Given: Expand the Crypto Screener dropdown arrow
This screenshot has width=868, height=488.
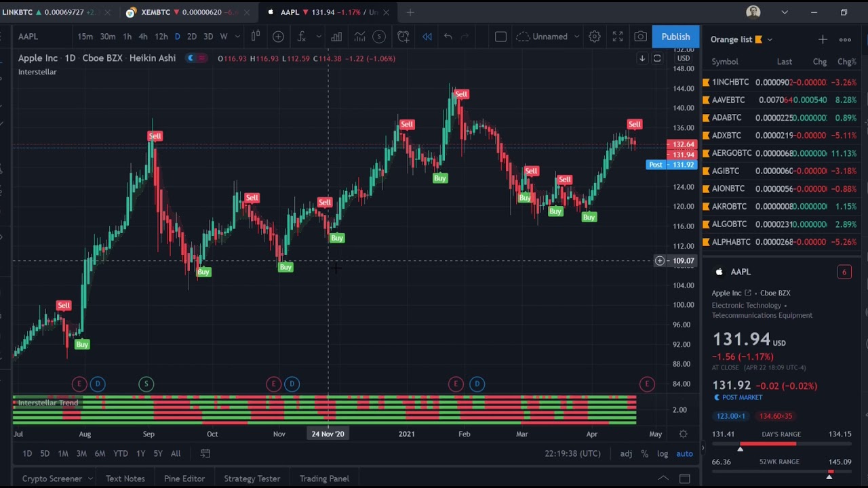Looking at the screenshot, I should [x=90, y=479].
